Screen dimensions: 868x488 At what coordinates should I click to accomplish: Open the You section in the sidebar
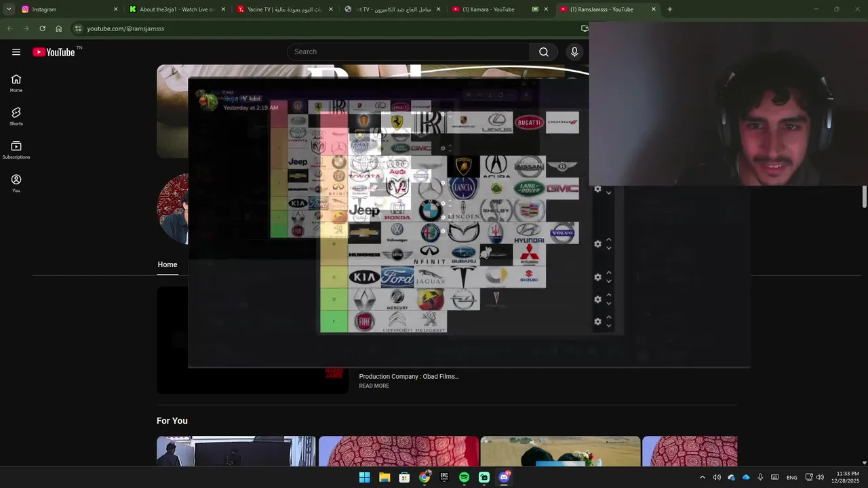click(x=16, y=184)
